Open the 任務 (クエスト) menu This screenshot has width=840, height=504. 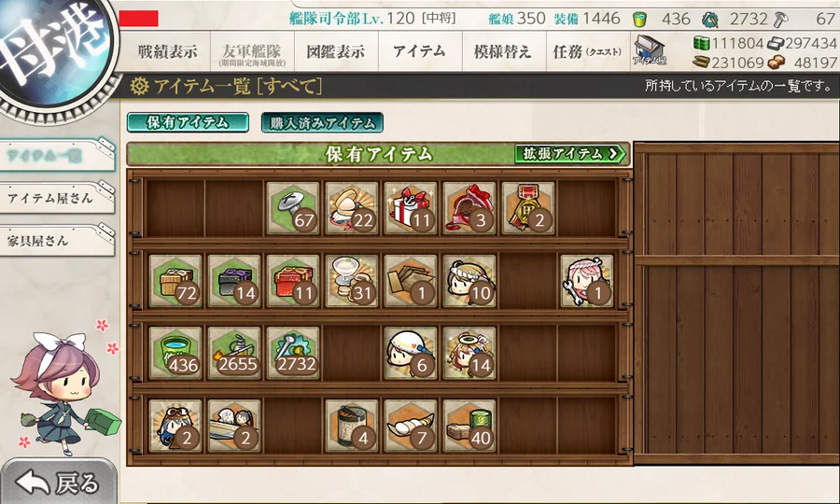tap(588, 51)
